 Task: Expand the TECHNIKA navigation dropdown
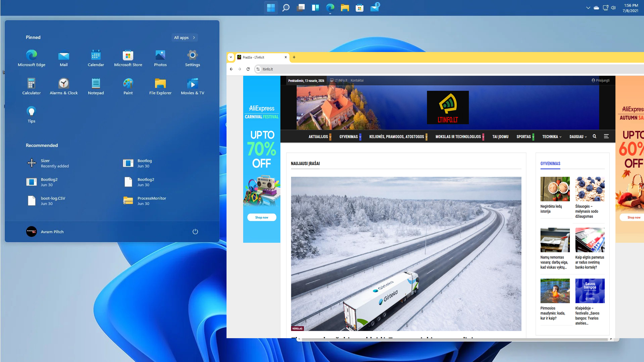click(551, 137)
